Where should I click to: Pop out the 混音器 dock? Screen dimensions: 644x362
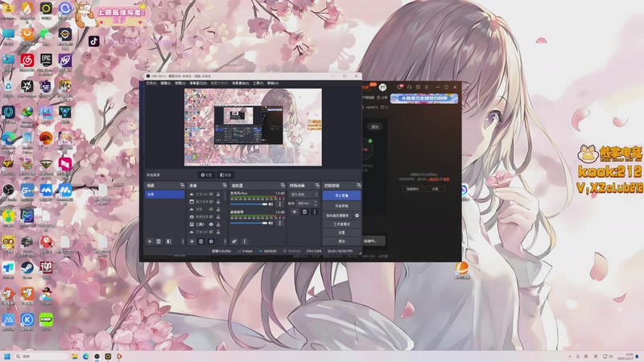[x=283, y=186]
